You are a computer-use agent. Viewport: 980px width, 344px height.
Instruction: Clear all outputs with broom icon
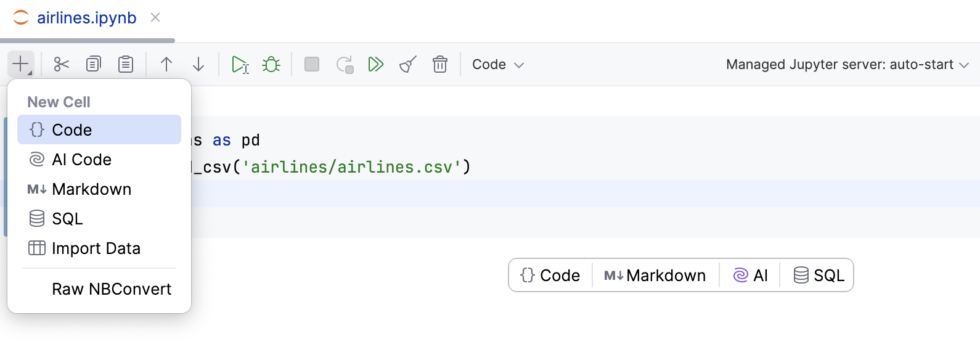click(x=408, y=64)
